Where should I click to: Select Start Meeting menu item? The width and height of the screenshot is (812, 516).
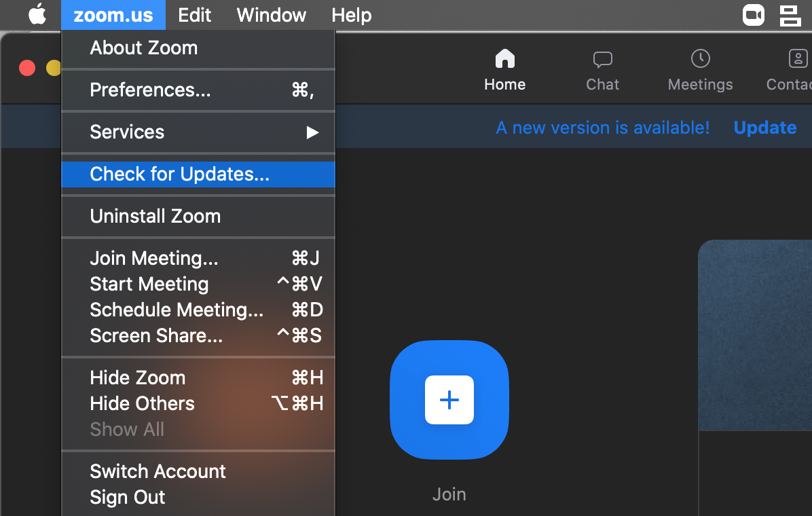coord(198,284)
